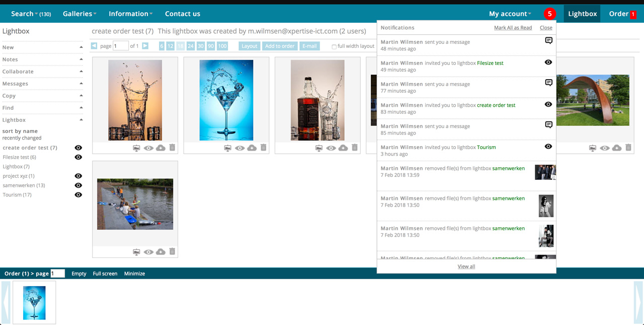Open message icon for 48 minutes ago notification

[548, 41]
